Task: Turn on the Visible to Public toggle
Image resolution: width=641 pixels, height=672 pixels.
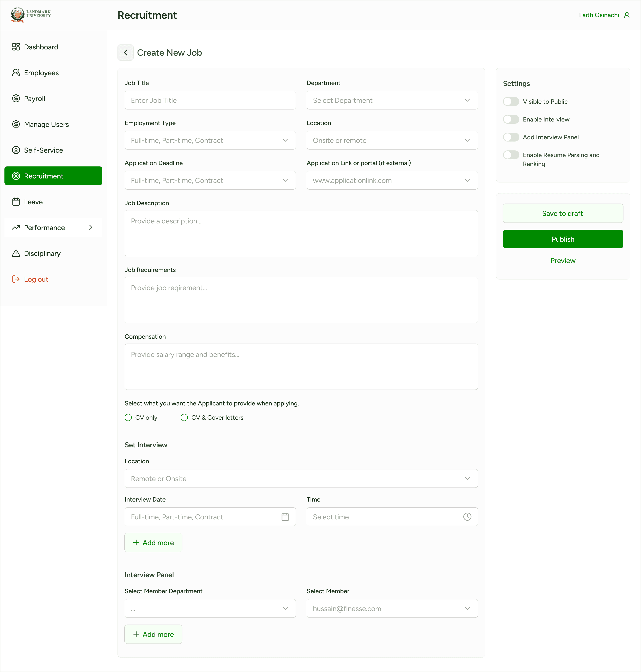Action: click(511, 101)
